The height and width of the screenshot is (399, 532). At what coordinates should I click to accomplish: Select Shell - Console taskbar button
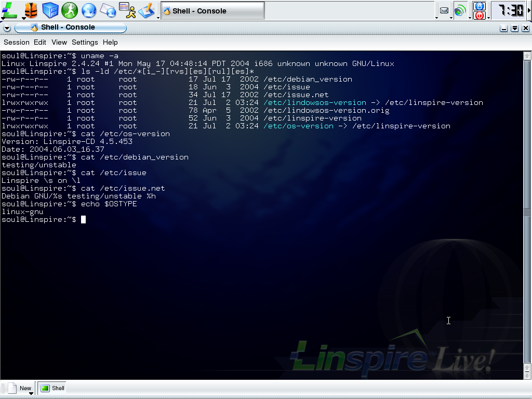[x=212, y=11]
